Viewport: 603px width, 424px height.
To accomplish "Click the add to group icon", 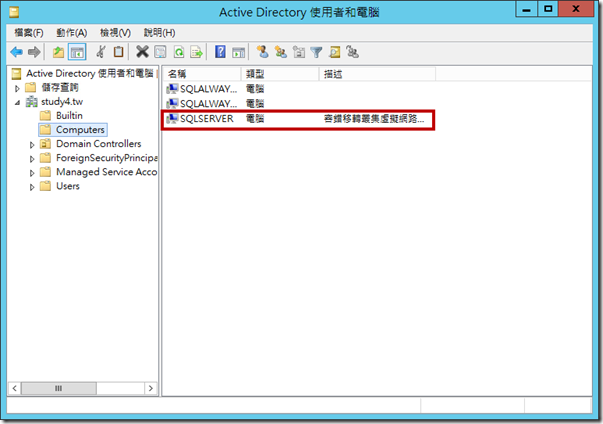I will click(352, 52).
